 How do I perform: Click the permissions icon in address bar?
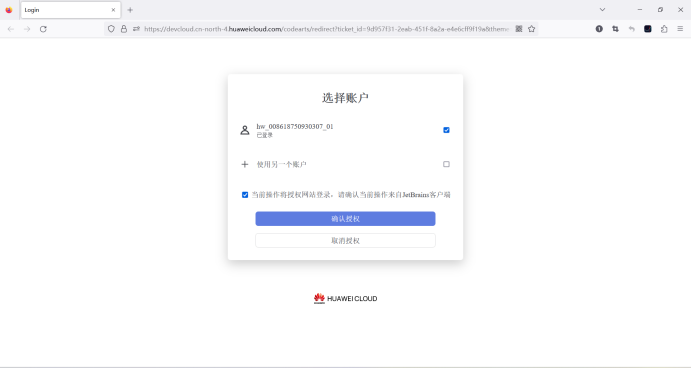pyautogui.click(x=136, y=29)
